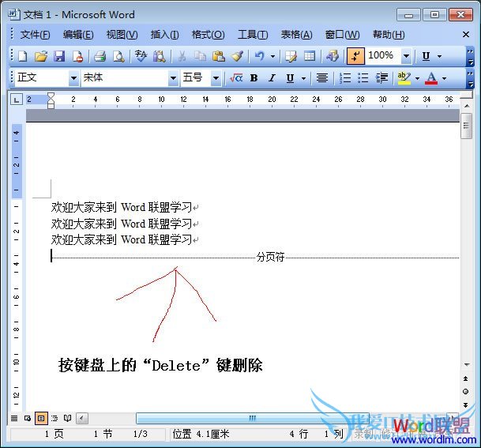The image size is (481, 448).
Task: Expand the font dropdown showing 宋体
Action: point(173,78)
